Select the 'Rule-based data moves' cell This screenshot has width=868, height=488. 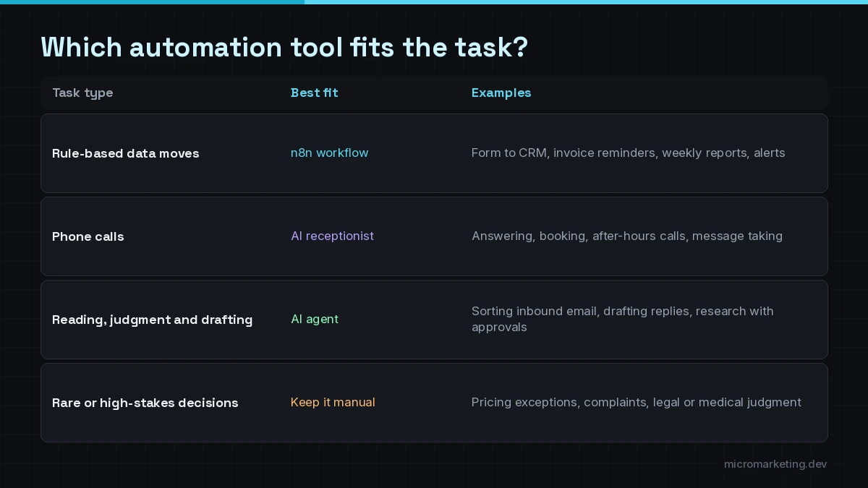click(x=126, y=153)
